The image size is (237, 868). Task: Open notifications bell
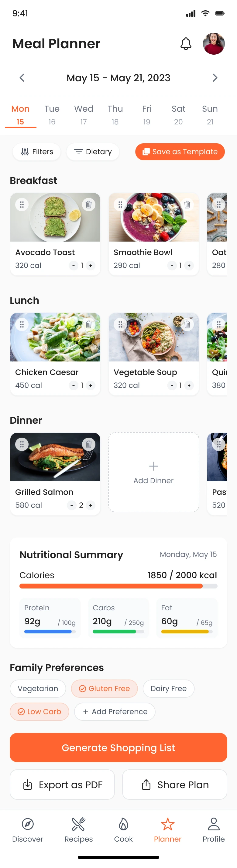(x=186, y=44)
